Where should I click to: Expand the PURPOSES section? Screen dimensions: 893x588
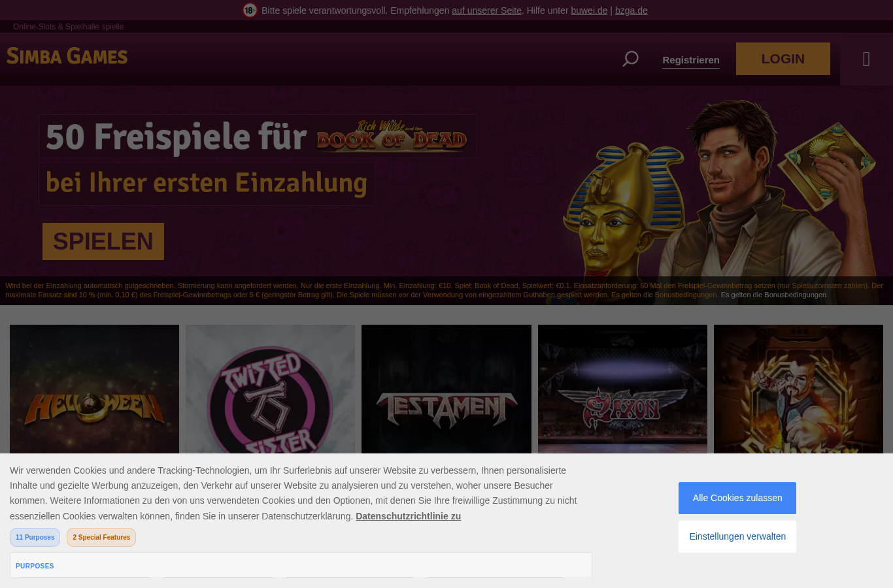pyautogui.click(x=35, y=566)
